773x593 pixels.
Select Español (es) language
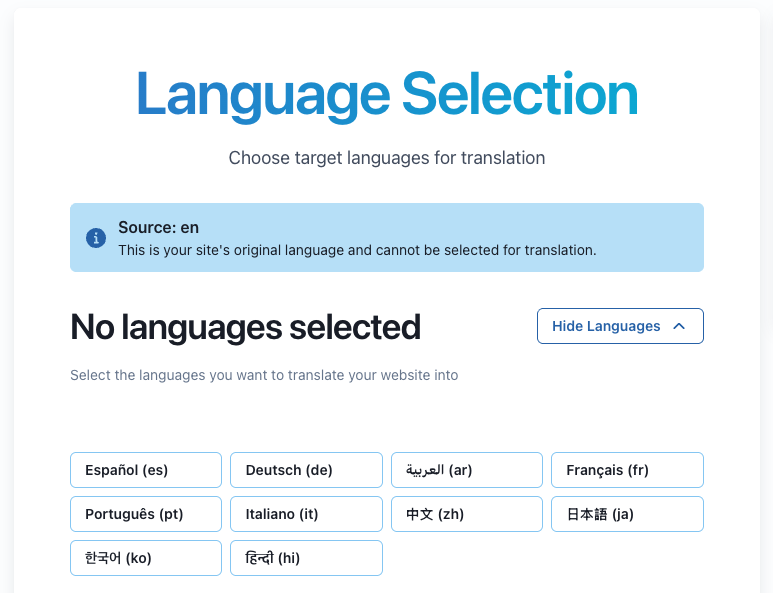(x=146, y=470)
